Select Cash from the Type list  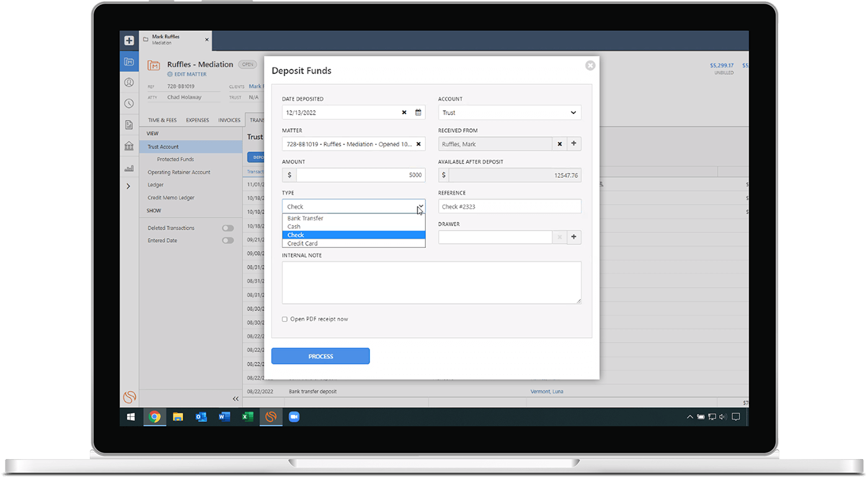(353, 227)
